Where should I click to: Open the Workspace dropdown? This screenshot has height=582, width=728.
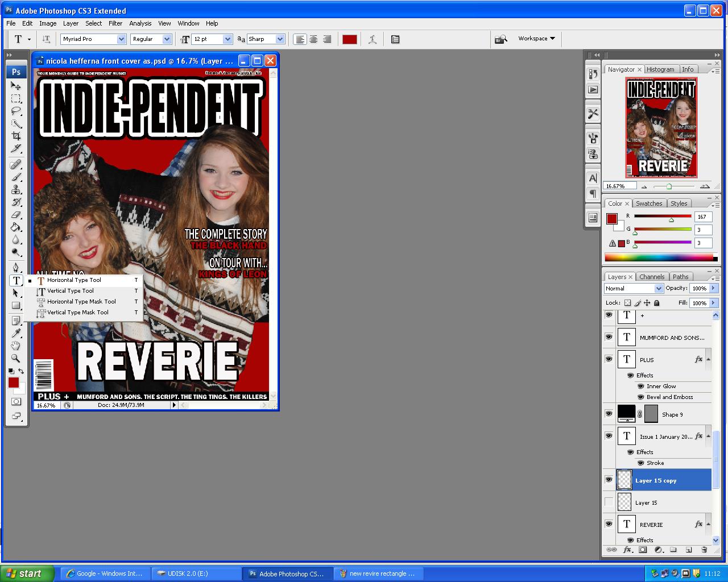pyautogui.click(x=536, y=39)
